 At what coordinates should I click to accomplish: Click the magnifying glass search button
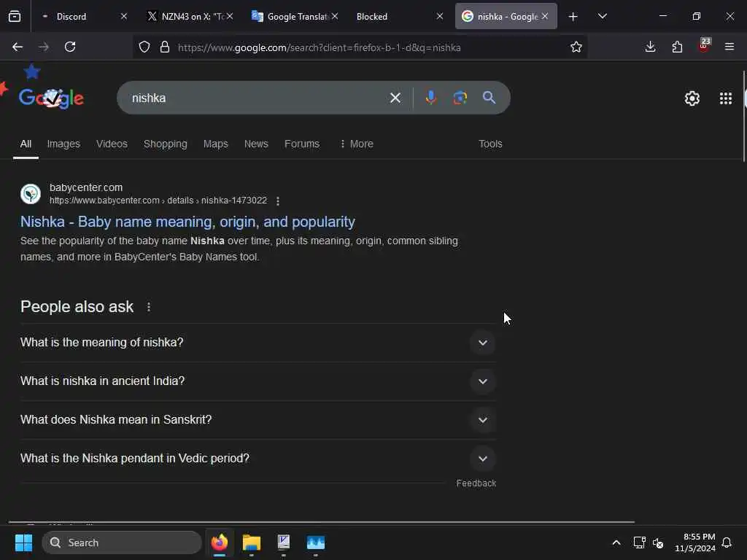pyautogui.click(x=489, y=98)
